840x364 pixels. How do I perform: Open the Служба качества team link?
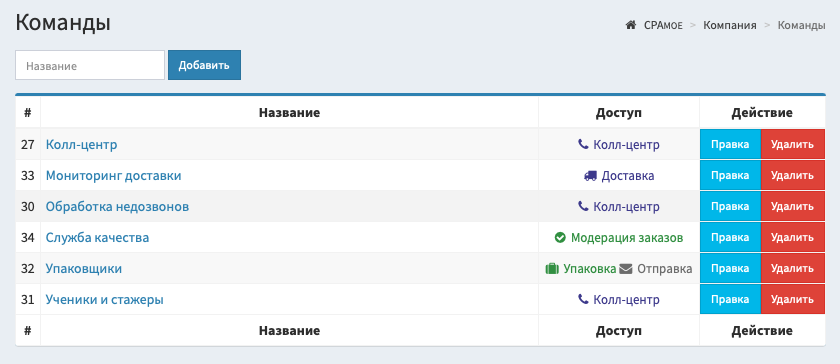click(x=98, y=237)
